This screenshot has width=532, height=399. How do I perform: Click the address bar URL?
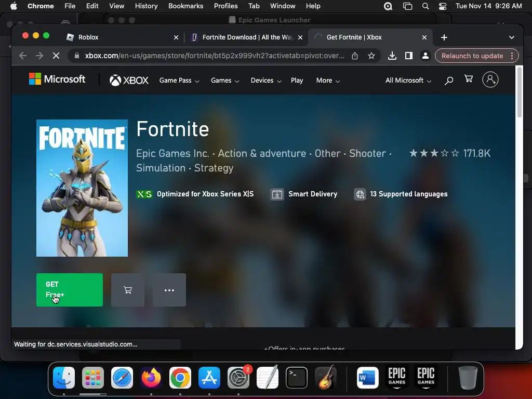(x=215, y=56)
